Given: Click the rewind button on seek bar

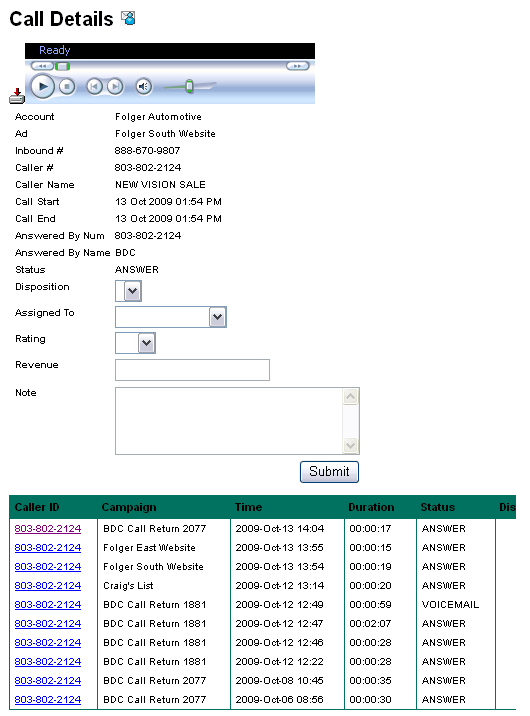Looking at the screenshot, I should [x=42, y=66].
